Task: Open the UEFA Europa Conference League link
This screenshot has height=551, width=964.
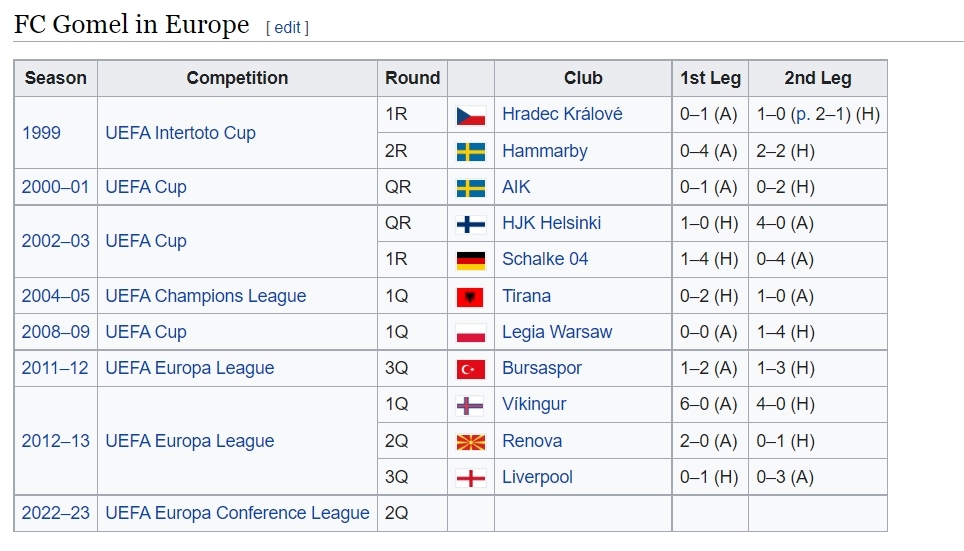Action: (x=237, y=513)
